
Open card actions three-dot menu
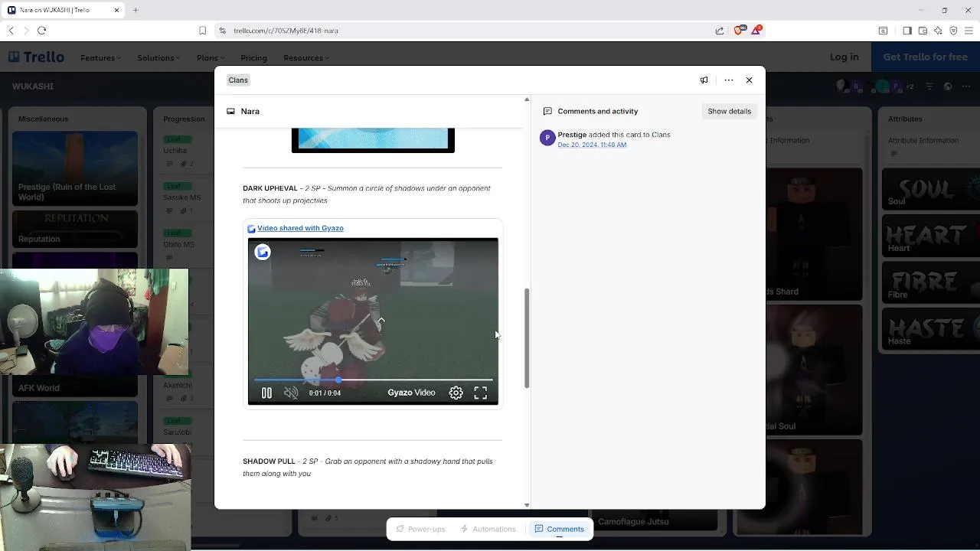point(729,80)
